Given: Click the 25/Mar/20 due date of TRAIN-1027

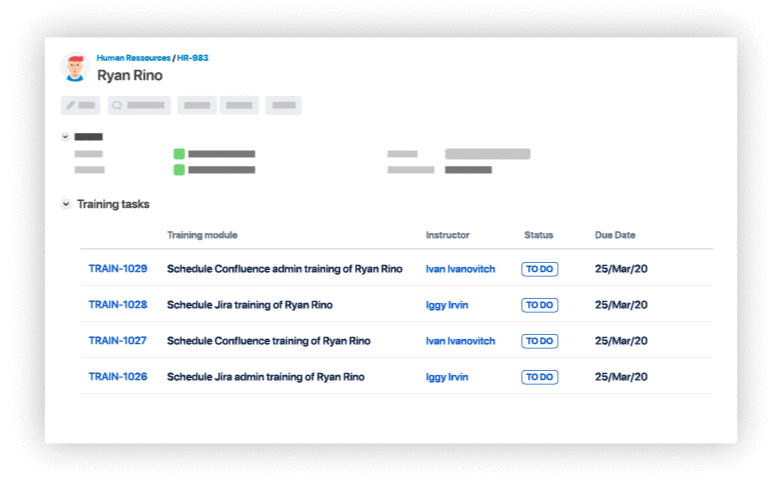Looking at the screenshot, I should tap(621, 341).
